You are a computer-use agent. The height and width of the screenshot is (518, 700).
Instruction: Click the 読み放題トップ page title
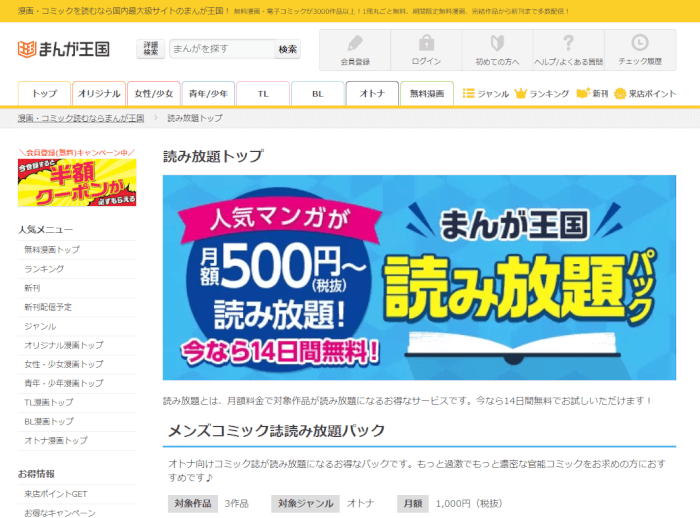213,156
